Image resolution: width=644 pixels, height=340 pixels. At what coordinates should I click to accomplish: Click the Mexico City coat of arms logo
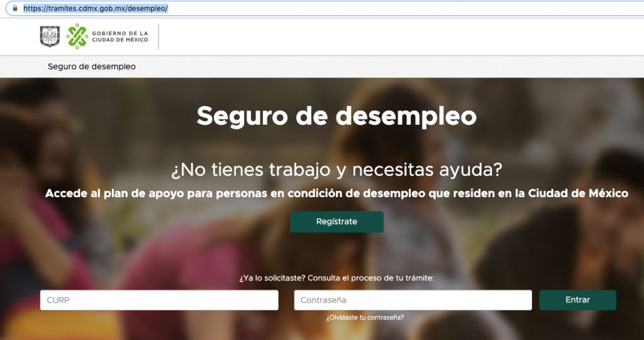(x=50, y=37)
